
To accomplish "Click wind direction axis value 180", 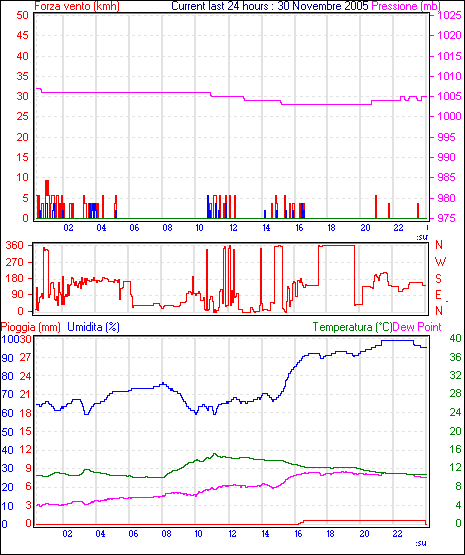I will [x=15, y=279].
